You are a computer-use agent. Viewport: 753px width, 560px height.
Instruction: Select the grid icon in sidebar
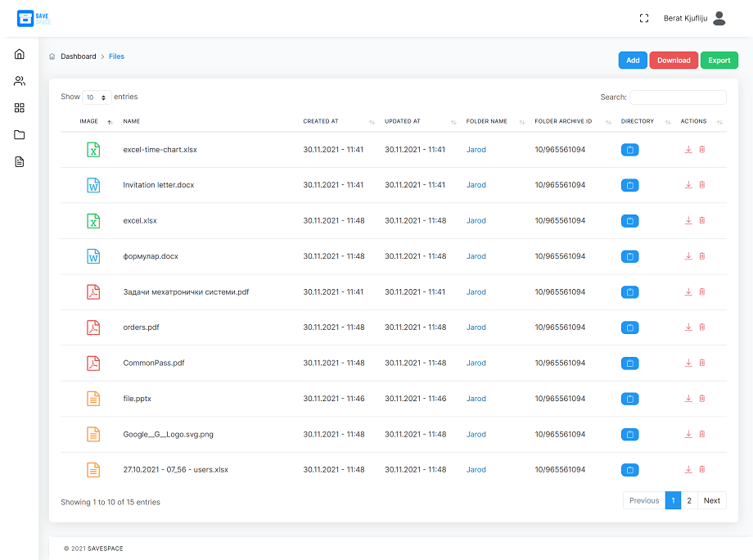coord(20,108)
